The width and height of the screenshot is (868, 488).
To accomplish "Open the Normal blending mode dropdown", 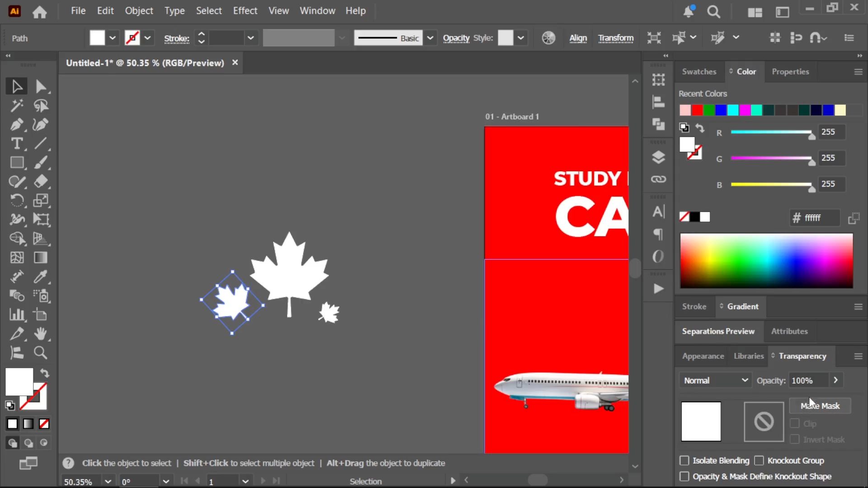I will (715, 380).
